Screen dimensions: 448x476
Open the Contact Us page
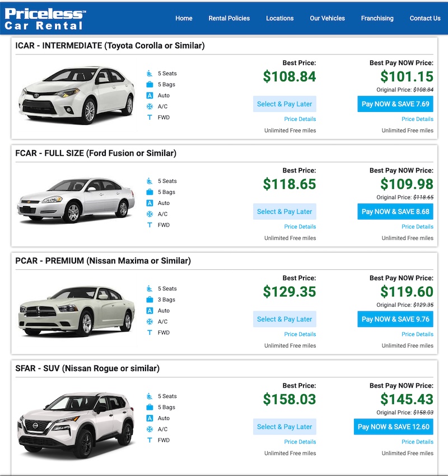tap(425, 18)
